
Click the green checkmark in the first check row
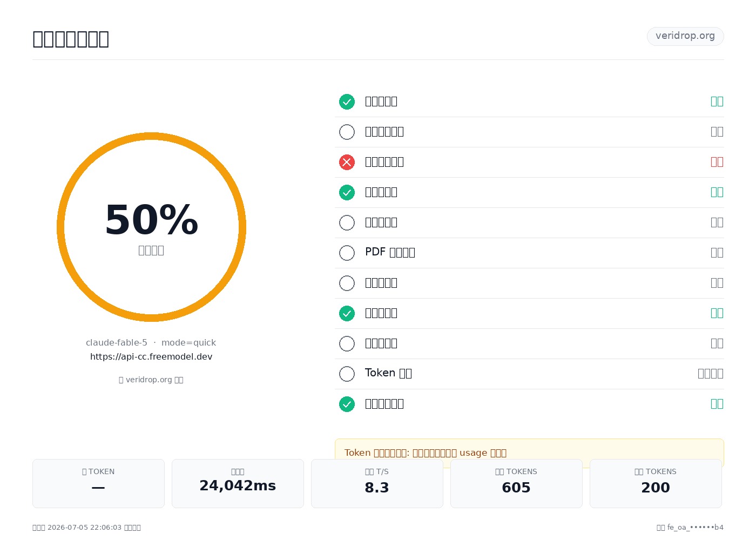347,102
